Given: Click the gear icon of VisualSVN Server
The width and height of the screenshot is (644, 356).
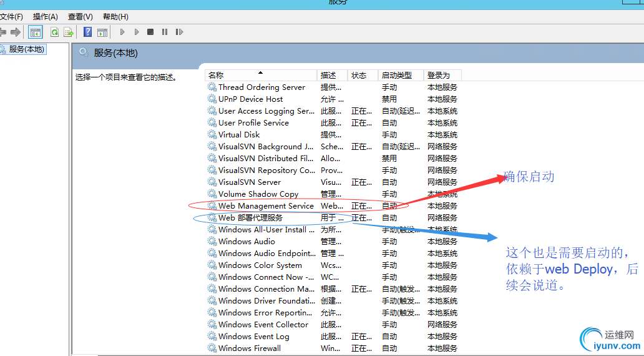Looking at the screenshot, I should click(x=212, y=182).
